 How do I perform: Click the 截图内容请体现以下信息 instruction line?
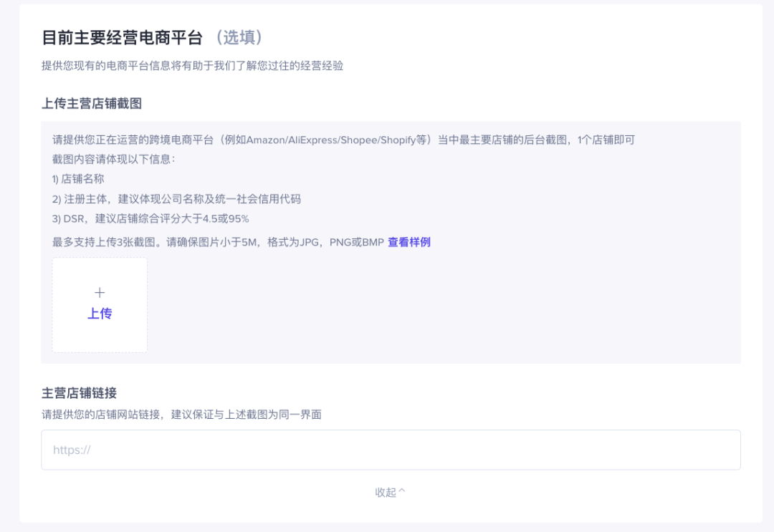(113, 159)
